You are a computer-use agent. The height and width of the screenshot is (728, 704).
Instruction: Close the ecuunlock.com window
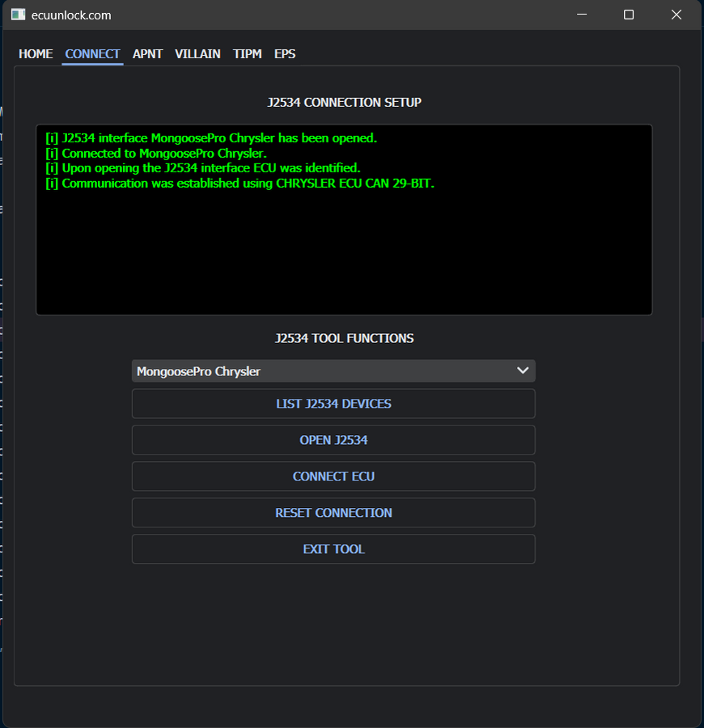676,14
